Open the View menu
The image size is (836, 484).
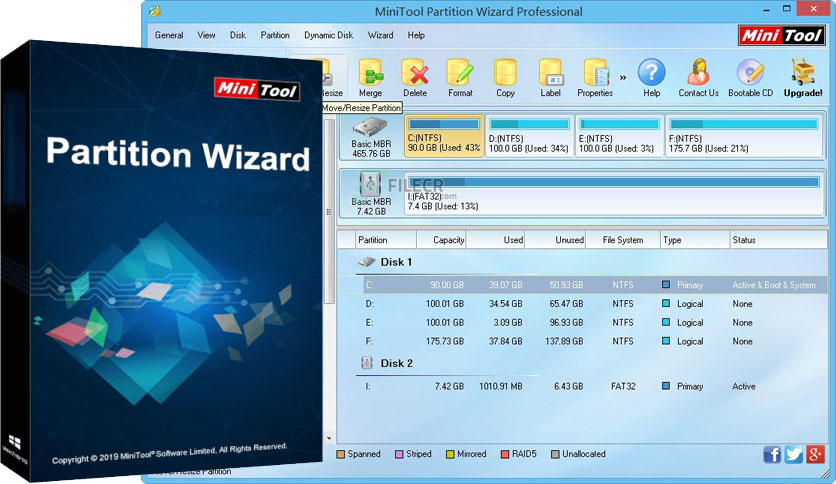pos(206,35)
